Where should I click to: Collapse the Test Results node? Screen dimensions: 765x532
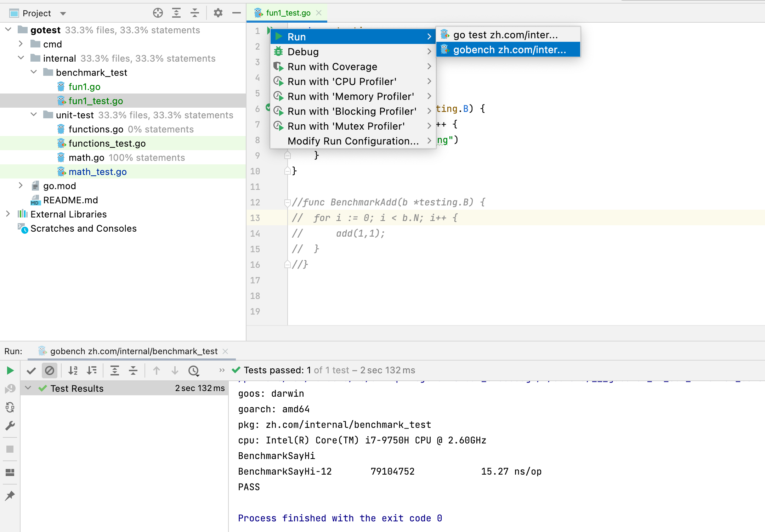pos(28,388)
